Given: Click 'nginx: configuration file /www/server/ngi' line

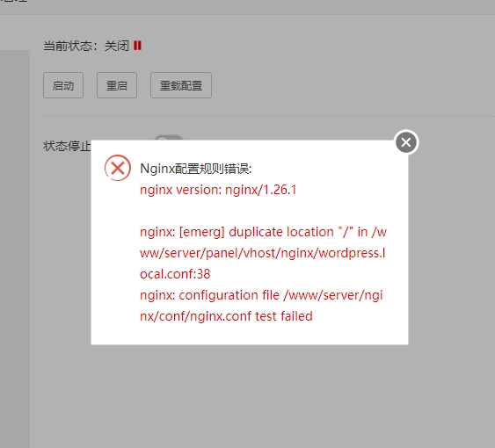Looking at the screenshot, I should 261,295.
